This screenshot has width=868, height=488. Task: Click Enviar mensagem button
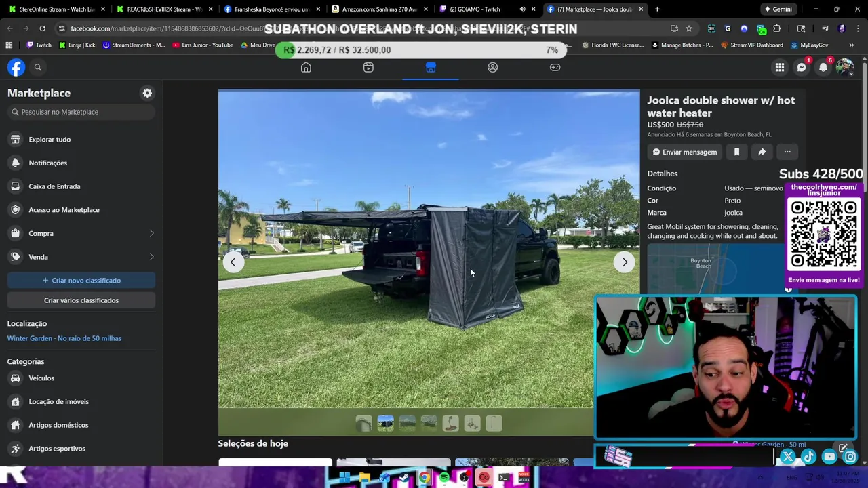click(684, 152)
